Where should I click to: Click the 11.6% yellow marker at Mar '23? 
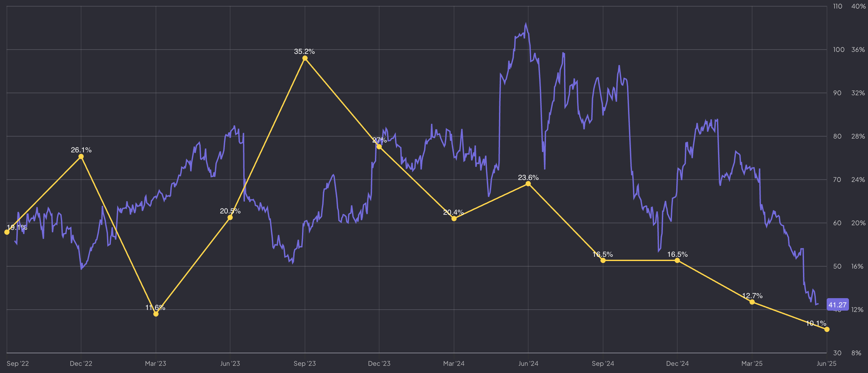click(x=156, y=314)
